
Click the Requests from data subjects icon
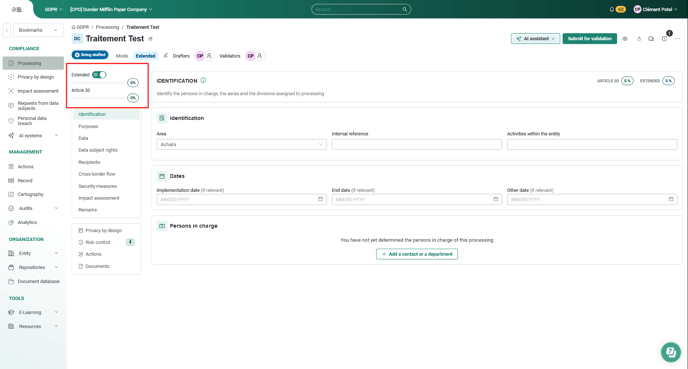click(11, 105)
